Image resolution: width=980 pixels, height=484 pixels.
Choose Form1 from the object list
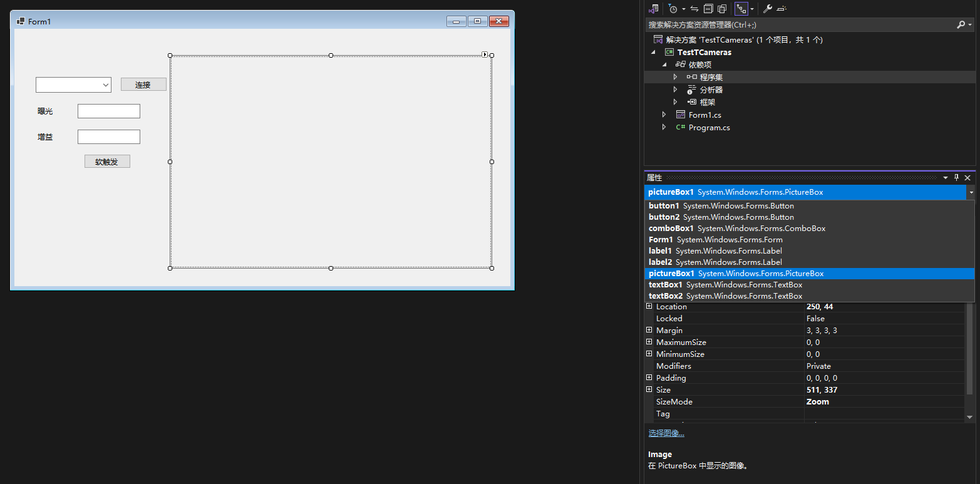[809, 240]
